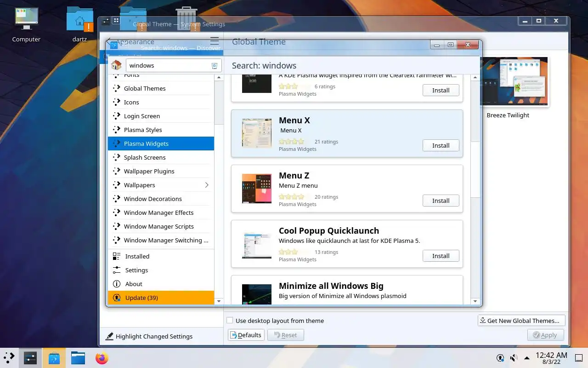Click the Splash Screens category icon

tap(117, 157)
